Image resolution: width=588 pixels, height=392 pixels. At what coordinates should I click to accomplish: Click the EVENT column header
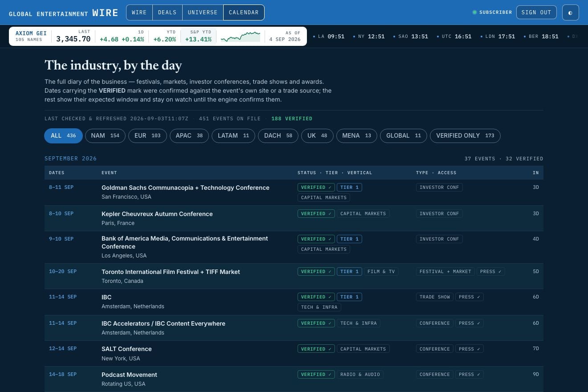point(109,173)
